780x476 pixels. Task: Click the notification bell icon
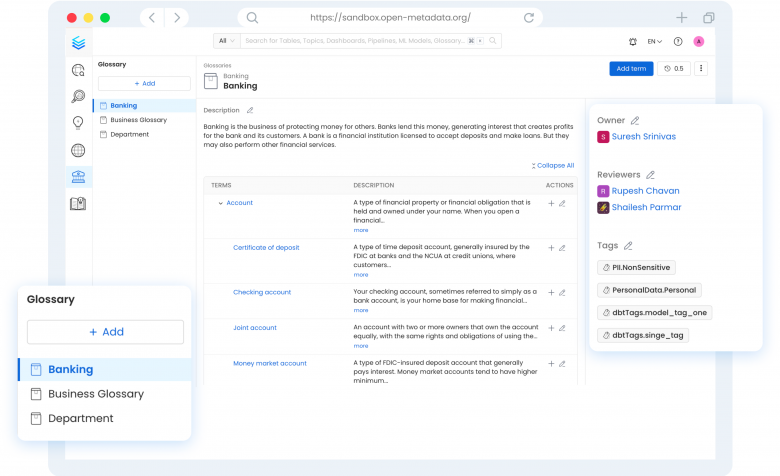pyautogui.click(x=633, y=42)
